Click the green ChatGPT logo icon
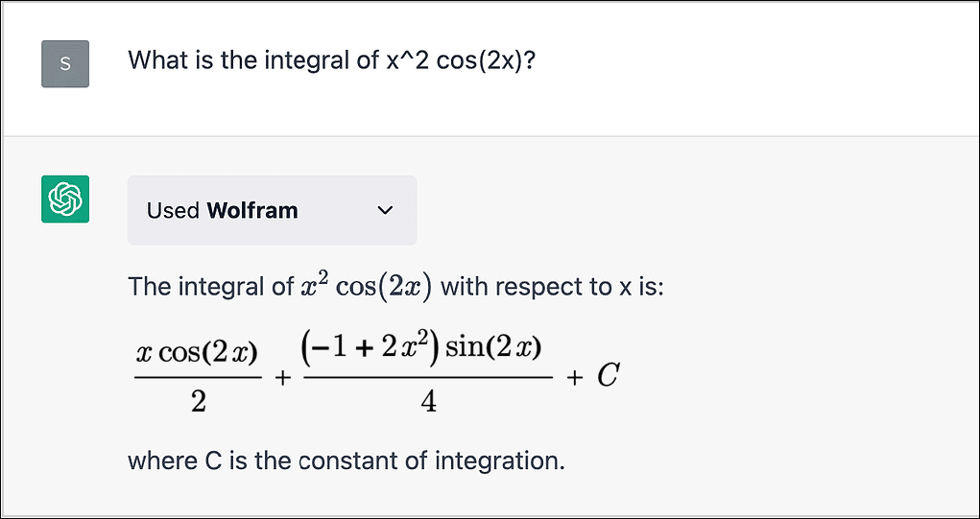 point(65,200)
